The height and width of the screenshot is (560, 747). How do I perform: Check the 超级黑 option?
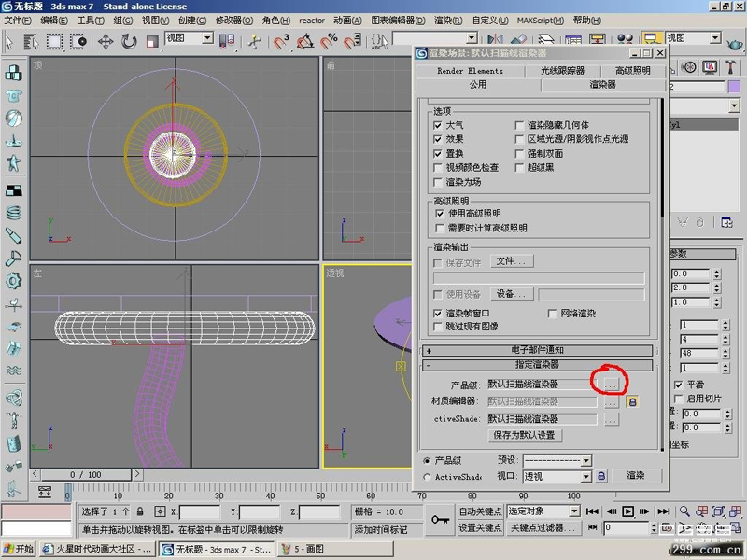tap(520, 168)
